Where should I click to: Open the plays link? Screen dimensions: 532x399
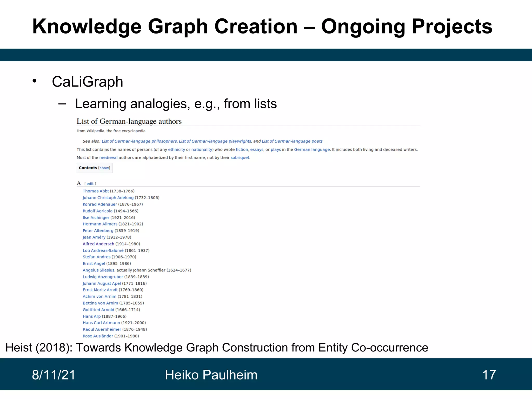(276, 150)
